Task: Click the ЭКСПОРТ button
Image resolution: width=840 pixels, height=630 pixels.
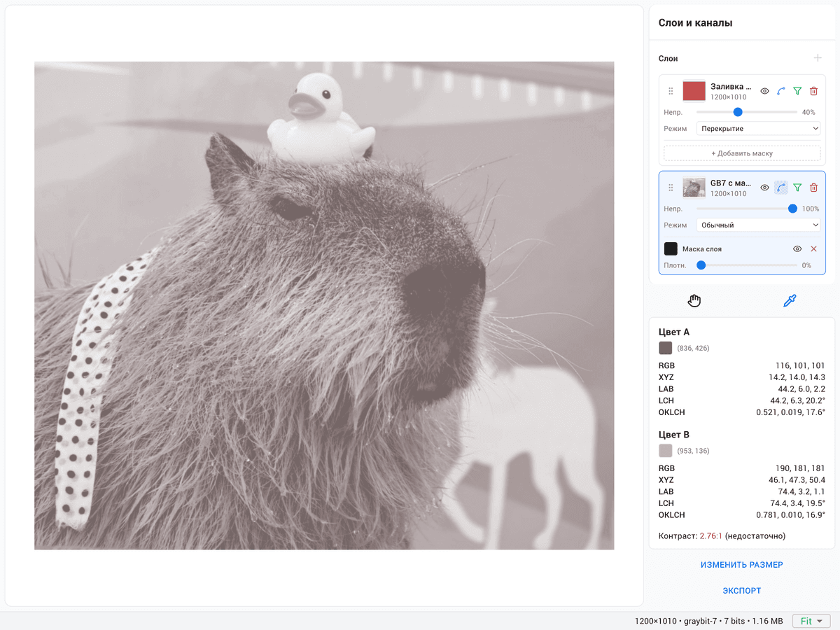Action: [741, 591]
